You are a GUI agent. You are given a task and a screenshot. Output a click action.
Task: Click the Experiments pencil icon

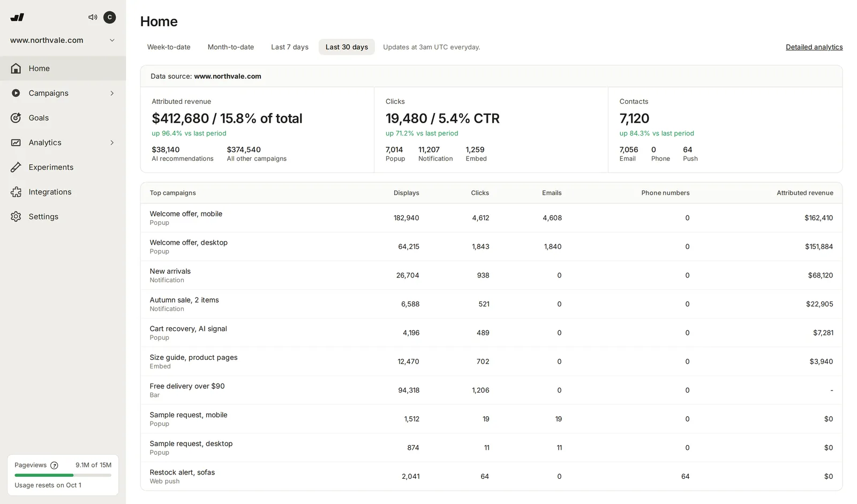click(16, 167)
